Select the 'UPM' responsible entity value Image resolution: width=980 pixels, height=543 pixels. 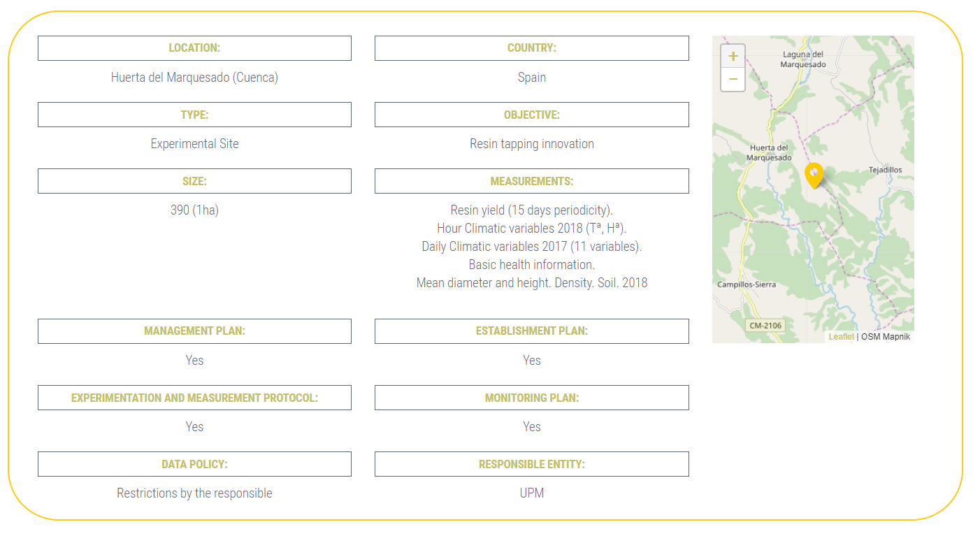click(532, 493)
